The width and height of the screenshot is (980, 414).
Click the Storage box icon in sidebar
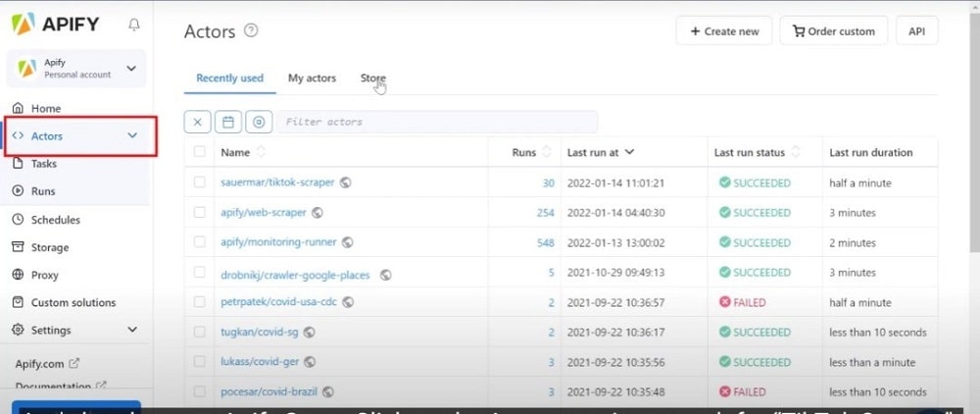18,247
